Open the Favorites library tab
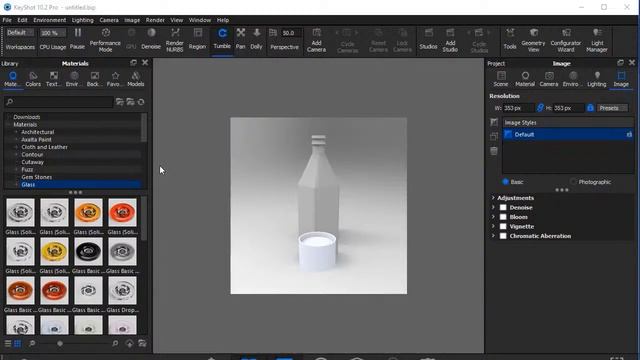This screenshot has height=360, width=640. (115, 79)
